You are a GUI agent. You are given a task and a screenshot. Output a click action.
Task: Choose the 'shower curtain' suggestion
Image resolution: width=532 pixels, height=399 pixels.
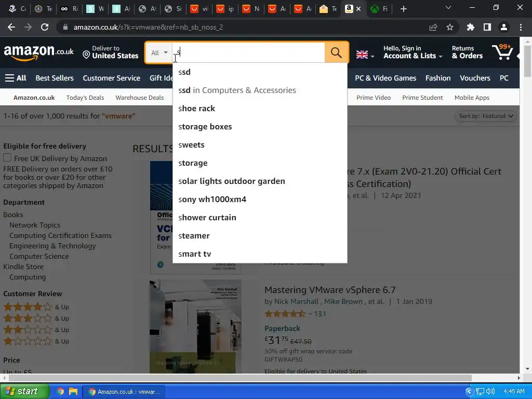pos(260,218)
